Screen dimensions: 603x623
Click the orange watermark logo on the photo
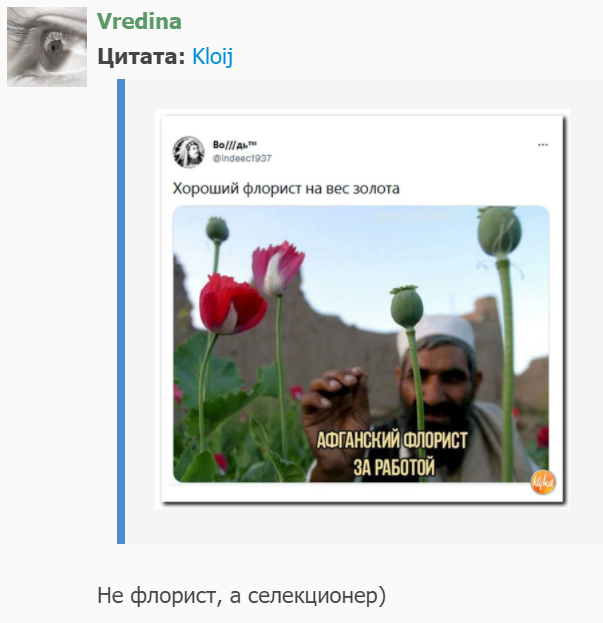tap(543, 483)
